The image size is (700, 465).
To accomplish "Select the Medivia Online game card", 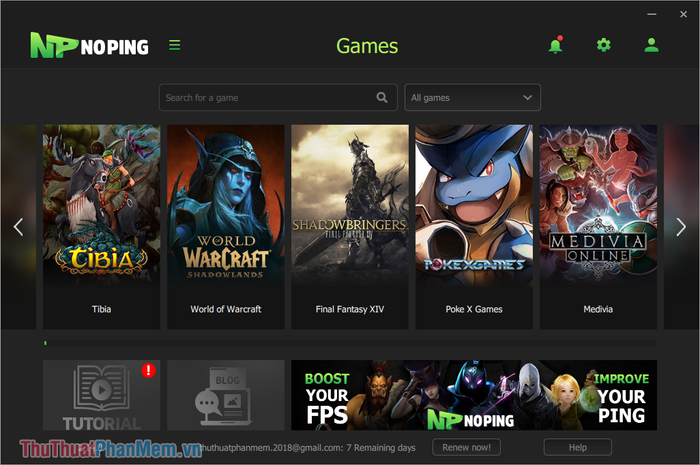I will click(598, 227).
